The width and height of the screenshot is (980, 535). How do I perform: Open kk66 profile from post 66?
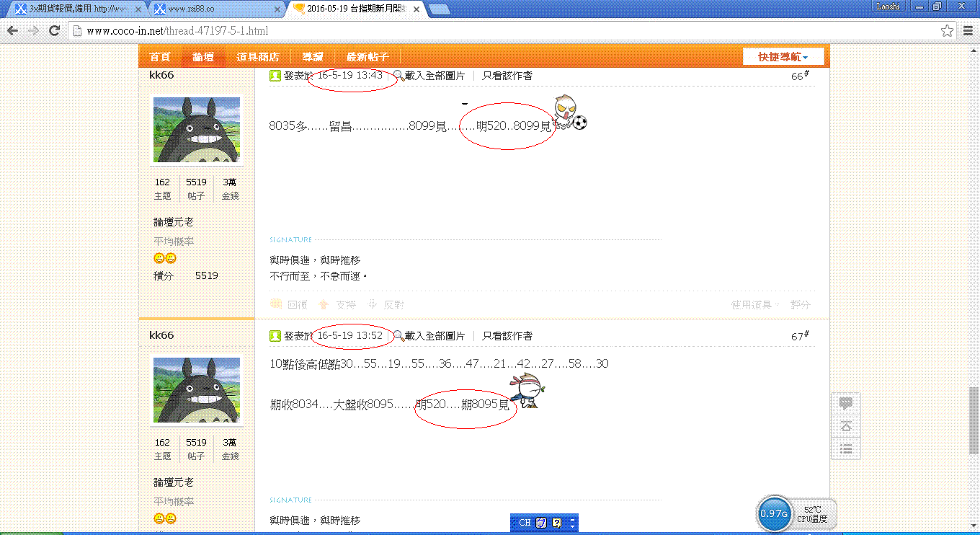(161, 75)
